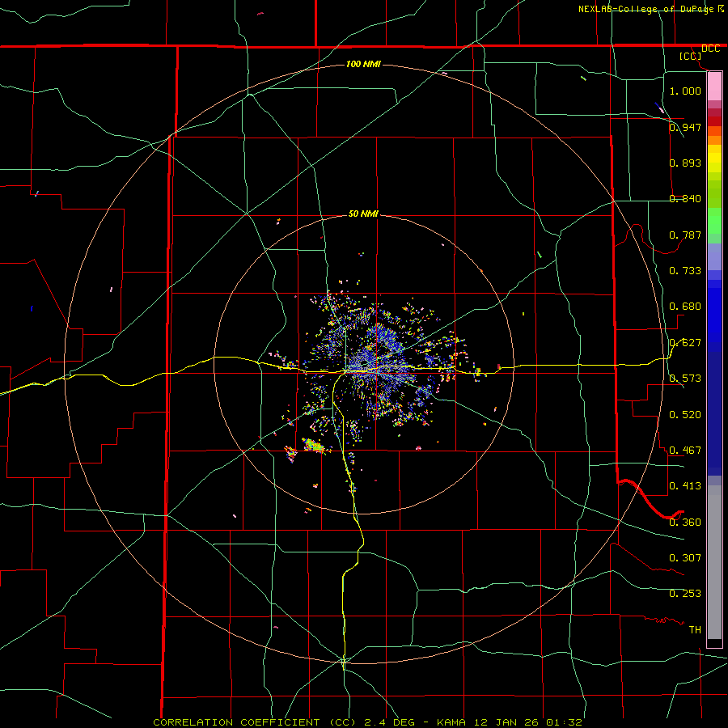Click the 0.413 scale value
Screen dimensions: 728x728
685,486
